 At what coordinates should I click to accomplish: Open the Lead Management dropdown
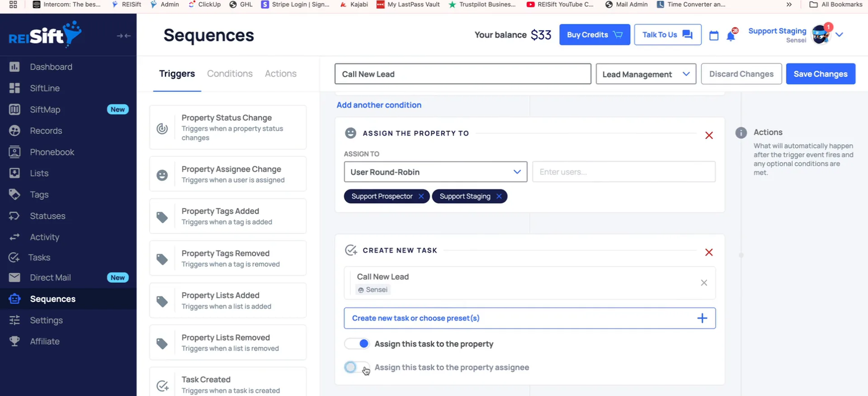coord(646,74)
